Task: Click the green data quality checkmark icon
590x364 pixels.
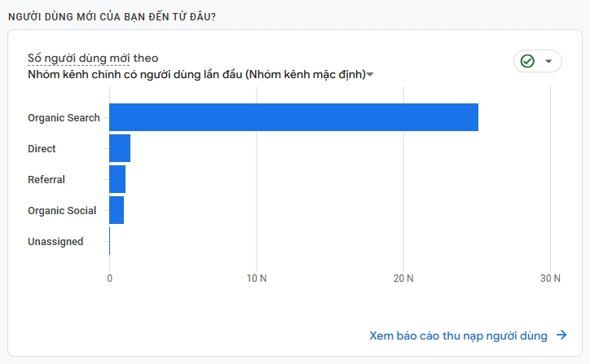Action: [x=527, y=61]
